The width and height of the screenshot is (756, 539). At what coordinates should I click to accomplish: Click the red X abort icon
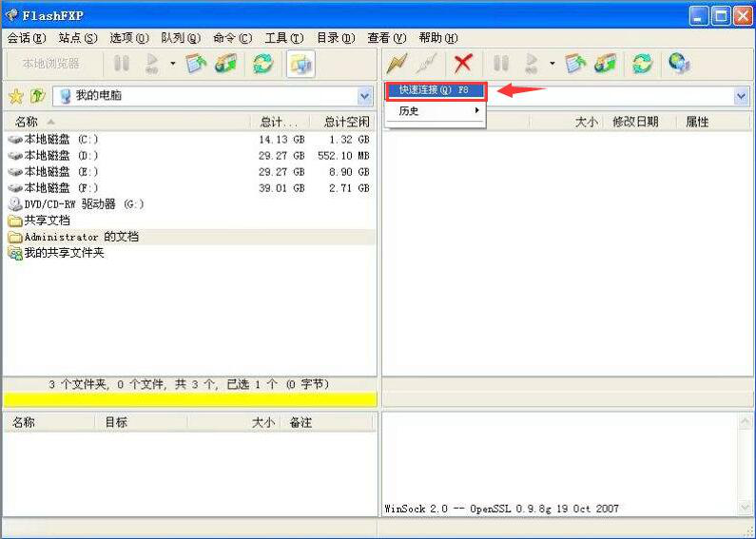(463, 64)
